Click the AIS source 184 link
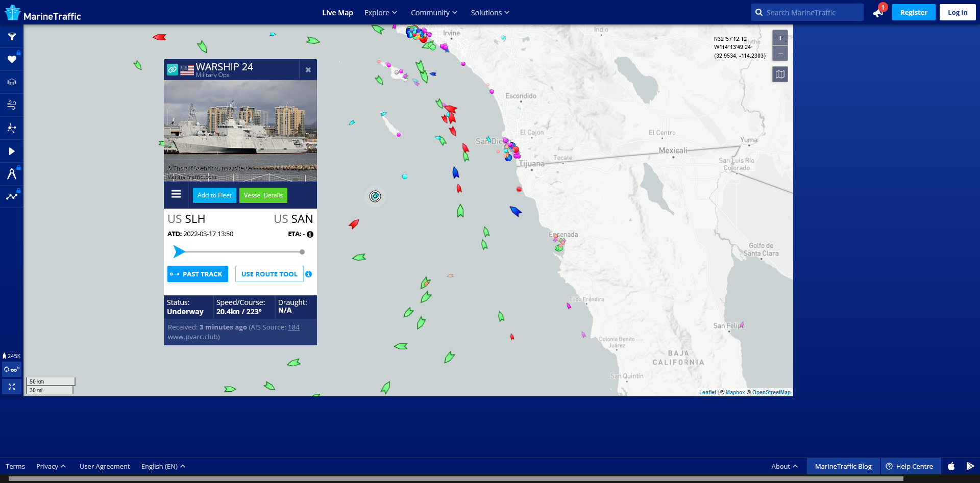 click(x=293, y=327)
